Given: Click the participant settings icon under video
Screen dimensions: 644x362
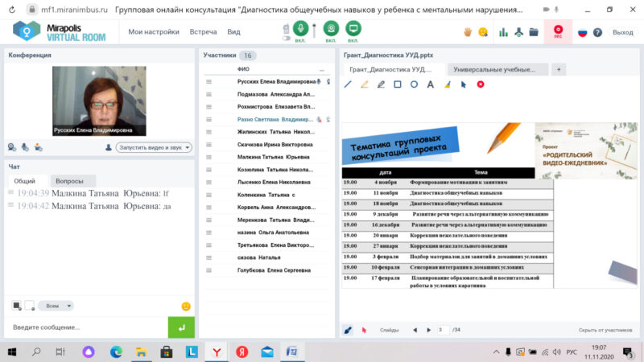Looking at the screenshot, I should tap(38, 147).
